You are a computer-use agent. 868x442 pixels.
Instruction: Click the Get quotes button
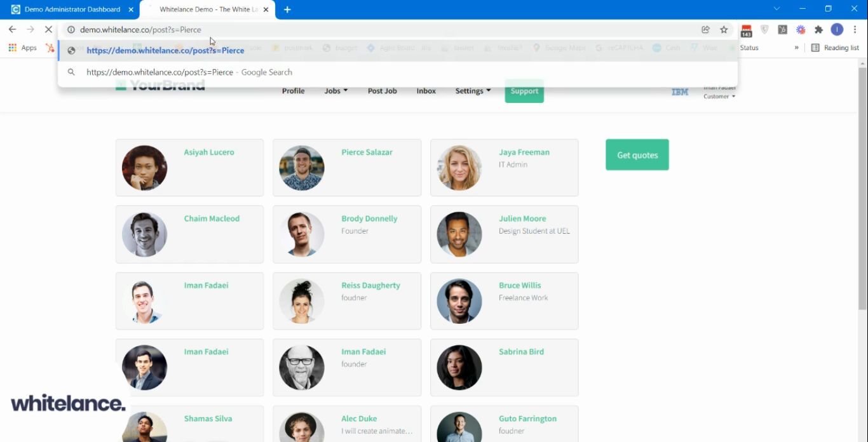[637, 155]
